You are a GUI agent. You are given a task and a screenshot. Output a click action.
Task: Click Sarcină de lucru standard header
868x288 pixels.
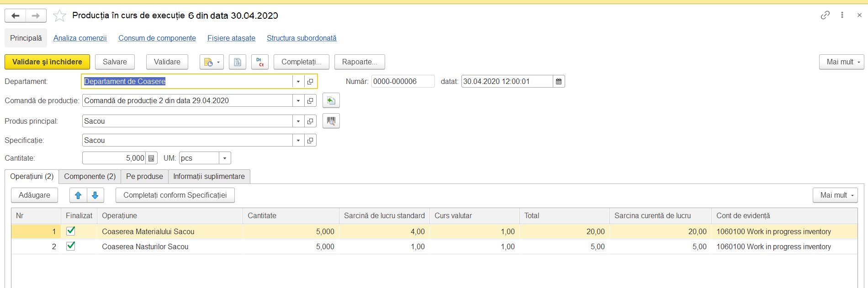coord(384,216)
